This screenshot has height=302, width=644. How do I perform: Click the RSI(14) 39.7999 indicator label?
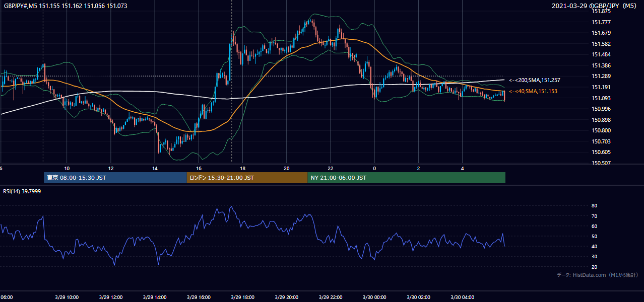coord(22,191)
